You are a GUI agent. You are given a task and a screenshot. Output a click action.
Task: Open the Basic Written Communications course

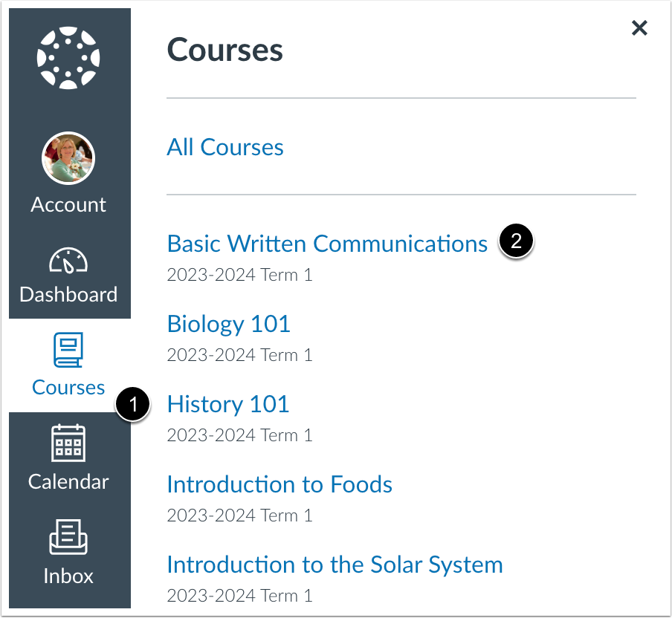tap(326, 243)
